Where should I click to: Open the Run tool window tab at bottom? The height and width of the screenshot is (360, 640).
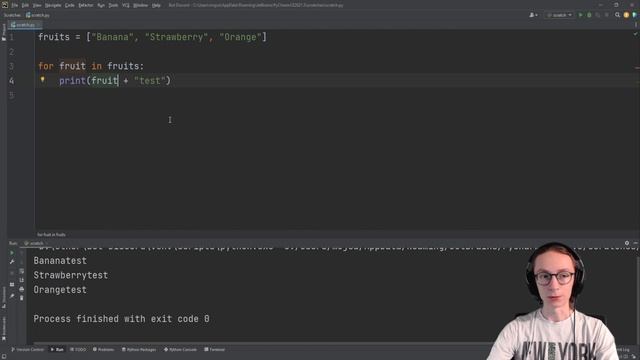pos(57,350)
